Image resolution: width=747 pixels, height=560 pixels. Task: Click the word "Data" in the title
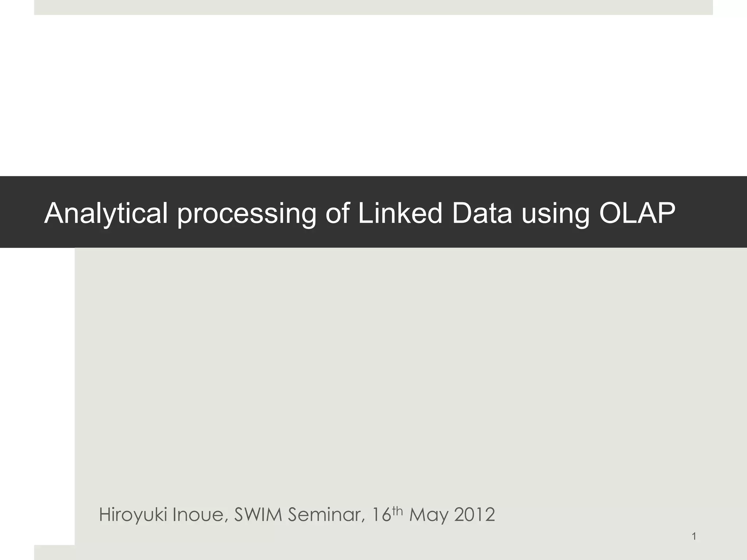tap(481, 213)
